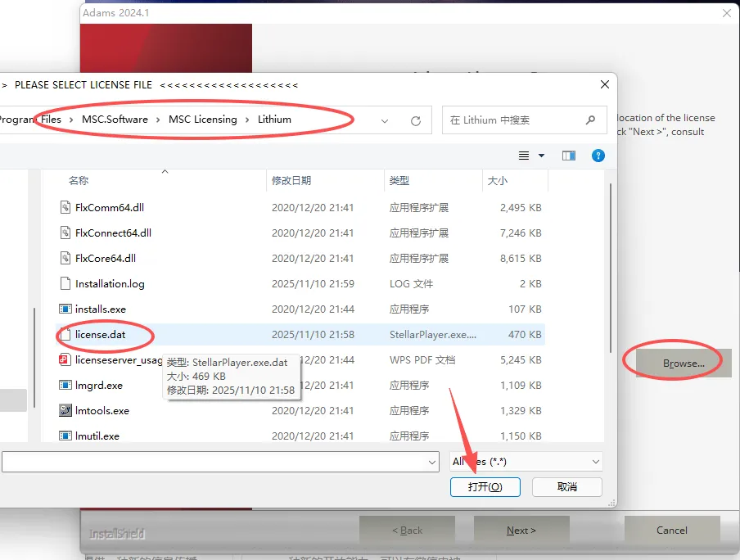This screenshot has height=560, width=740.
Task: Go to MSC.Software breadcrumb folder
Action: point(115,120)
